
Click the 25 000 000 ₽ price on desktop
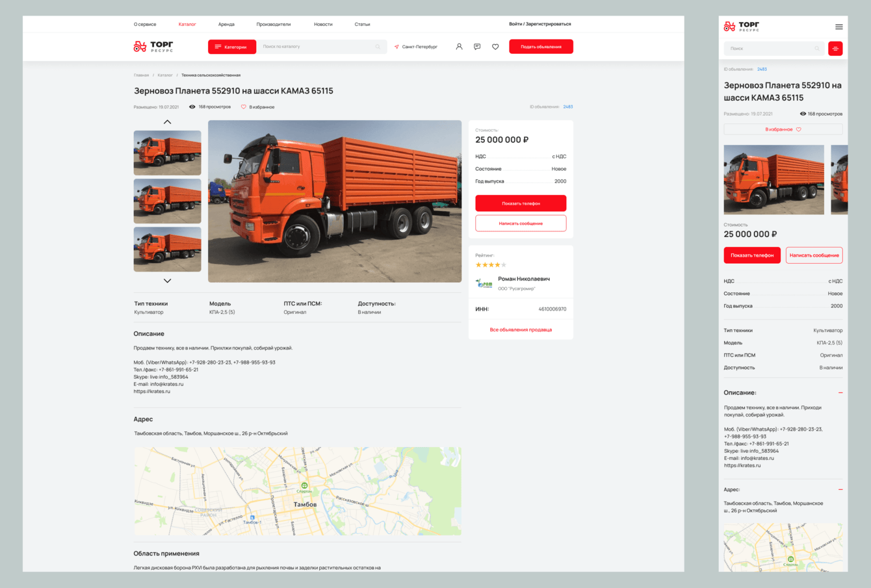tap(502, 140)
